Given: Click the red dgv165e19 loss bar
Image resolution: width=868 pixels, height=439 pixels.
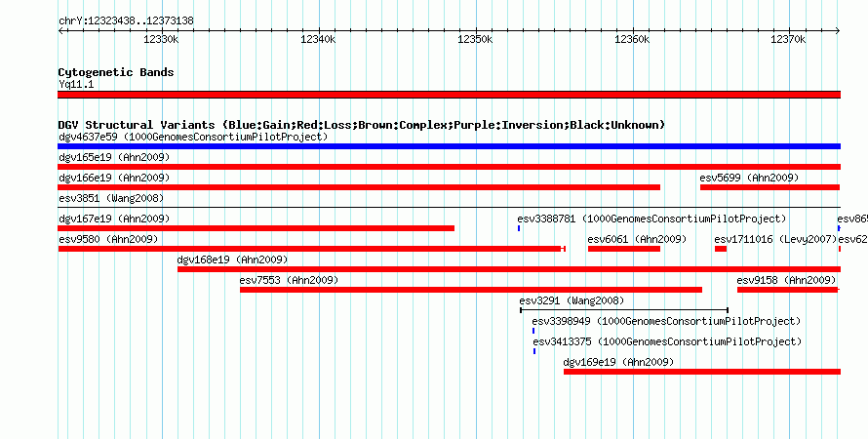Looking at the screenshot, I should click(449, 167).
